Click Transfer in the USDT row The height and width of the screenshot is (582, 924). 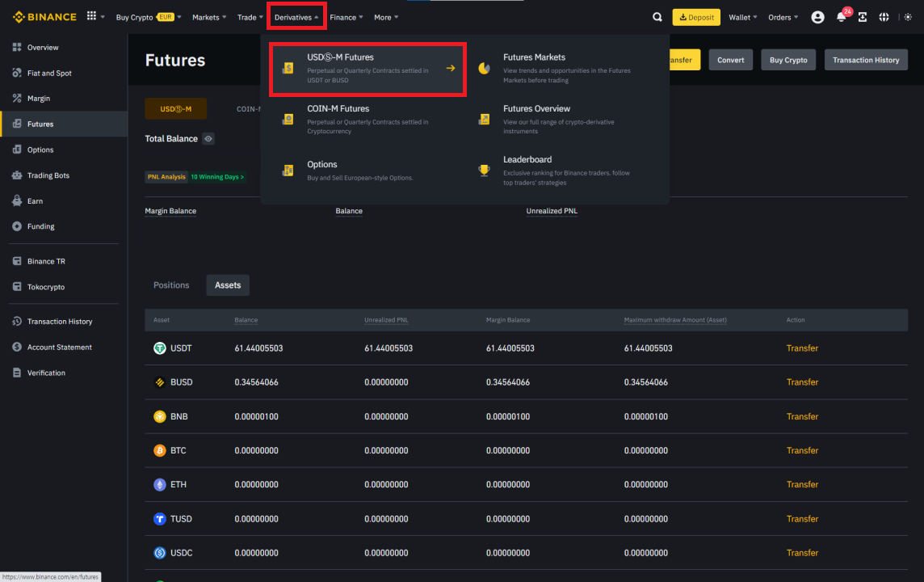[x=802, y=348]
